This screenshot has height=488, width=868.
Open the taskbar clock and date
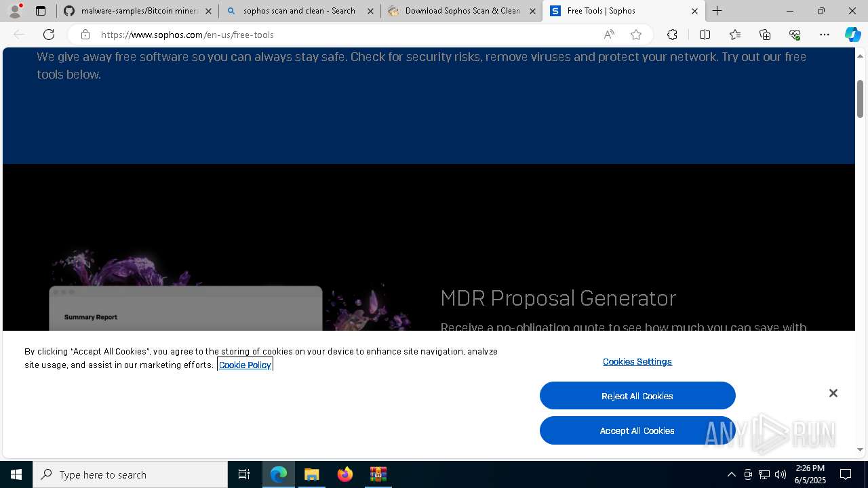click(x=810, y=474)
